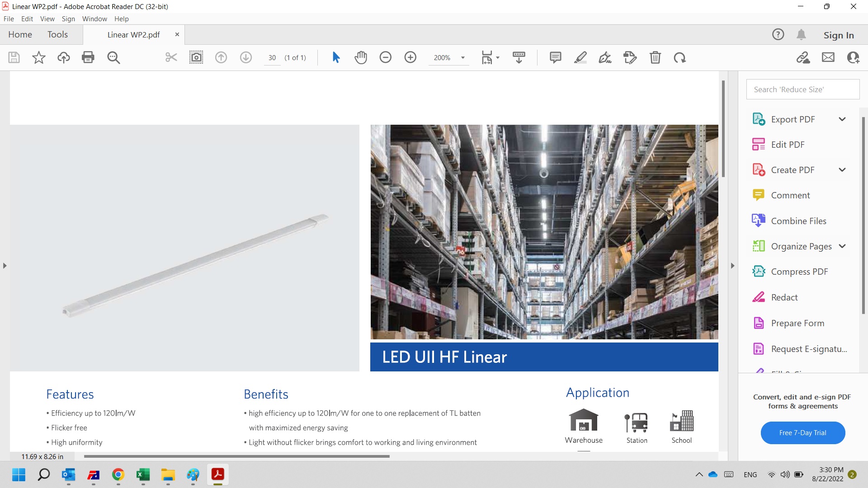Screen dimensions: 868x488
Task: Go to previous page arrow
Action: (x=221, y=57)
